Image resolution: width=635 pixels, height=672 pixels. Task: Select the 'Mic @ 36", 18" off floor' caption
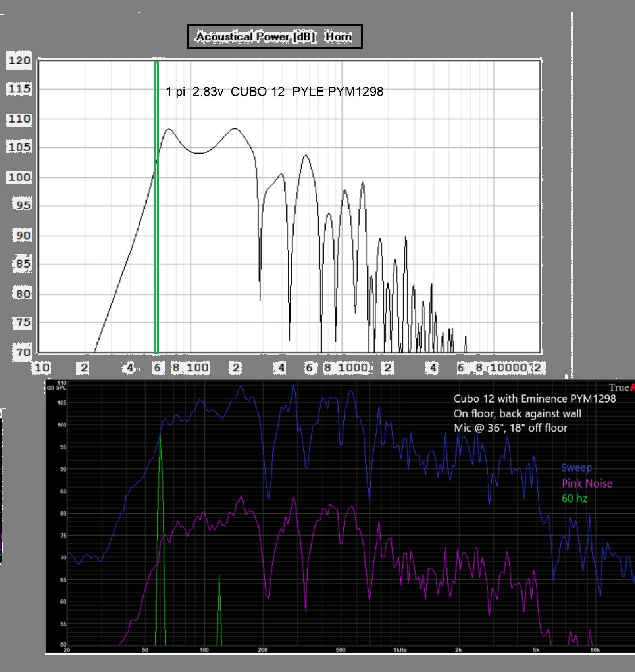[510, 428]
